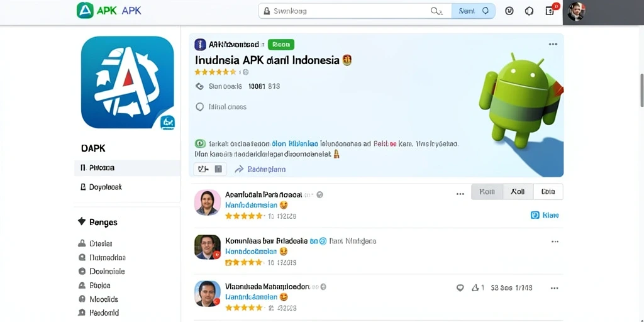The width and height of the screenshot is (644, 322).
Task: Click the download count icon on app card
Action: click(x=199, y=86)
